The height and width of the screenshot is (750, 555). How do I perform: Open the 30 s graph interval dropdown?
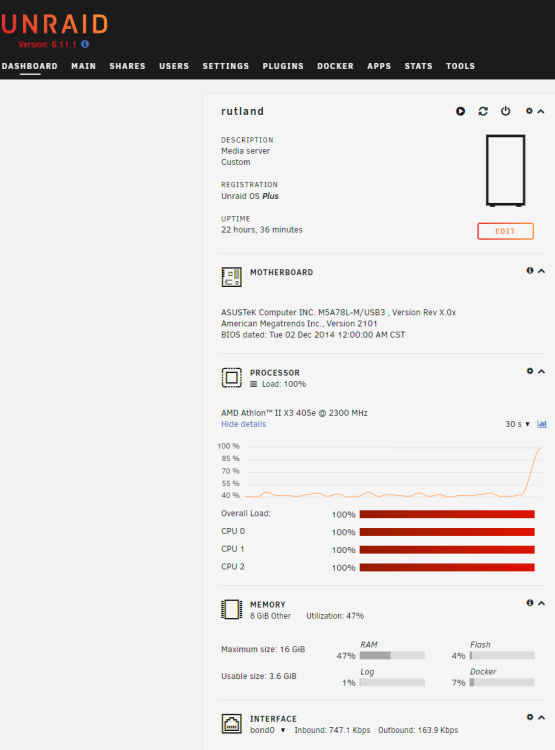517,424
